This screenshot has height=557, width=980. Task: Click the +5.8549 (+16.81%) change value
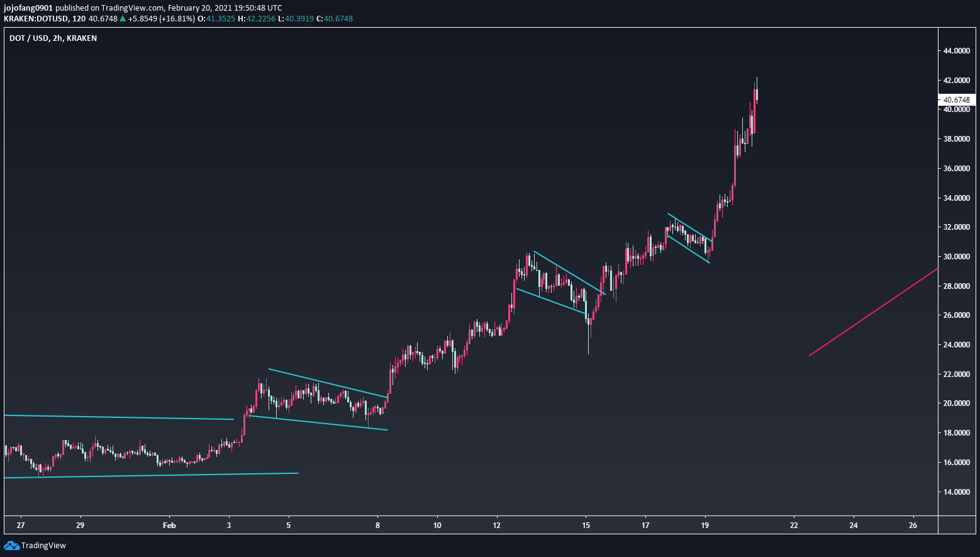click(x=162, y=19)
